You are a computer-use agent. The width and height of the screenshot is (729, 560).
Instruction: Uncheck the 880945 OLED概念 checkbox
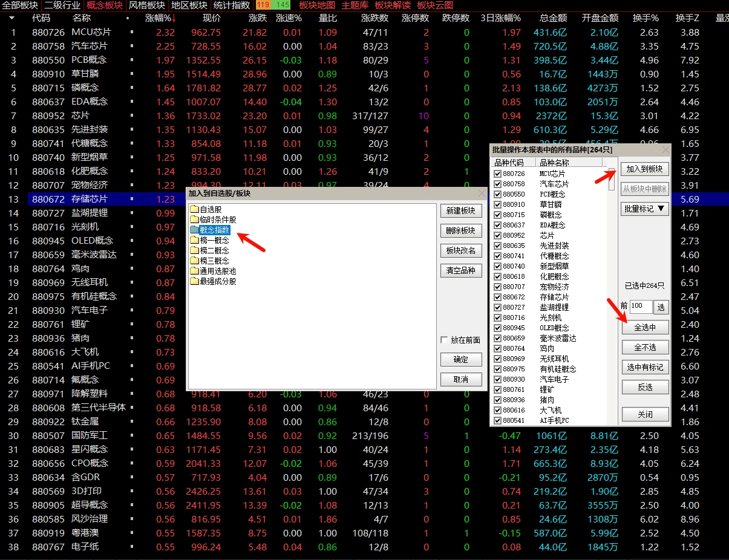tap(498, 328)
